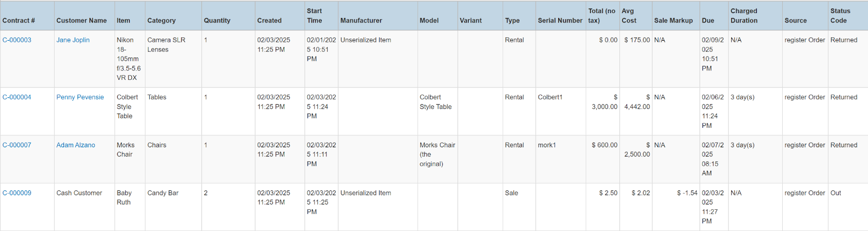The width and height of the screenshot is (868, 231).
Task: Sort table by Created column header
Action: [x=269, y=21]
